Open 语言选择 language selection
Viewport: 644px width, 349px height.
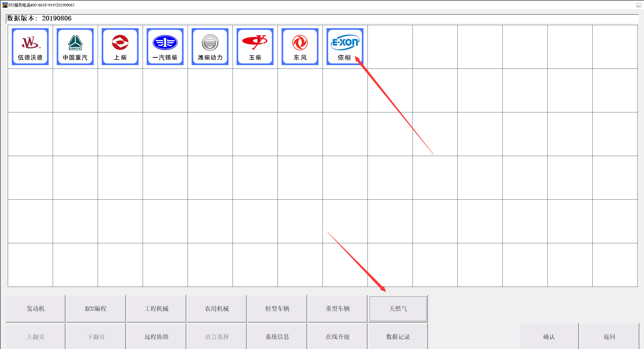pyautogui.click(x=217, y=336)
